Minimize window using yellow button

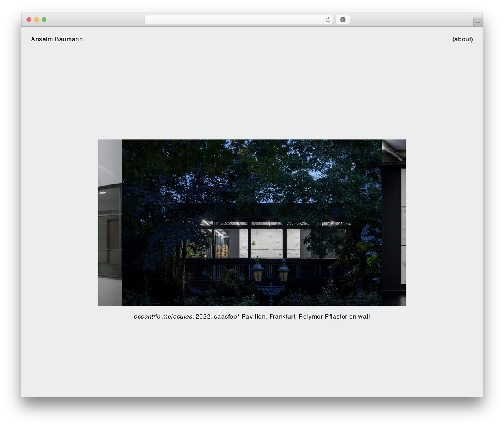pos(36,20)
